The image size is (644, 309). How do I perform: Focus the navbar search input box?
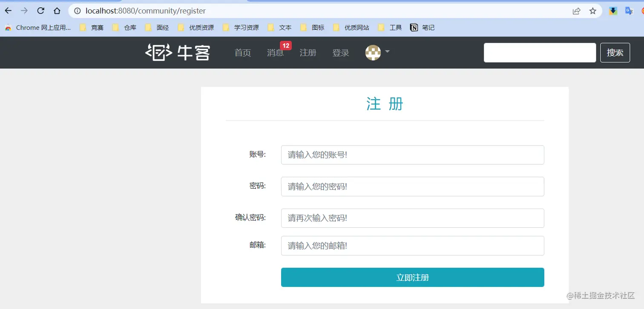540,53
